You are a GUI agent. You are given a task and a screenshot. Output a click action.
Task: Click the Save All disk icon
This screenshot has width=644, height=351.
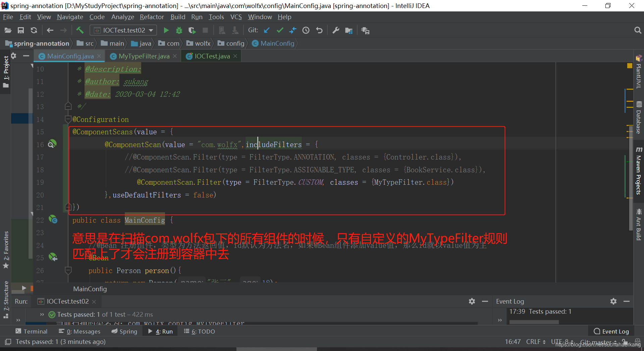[21, 31]
